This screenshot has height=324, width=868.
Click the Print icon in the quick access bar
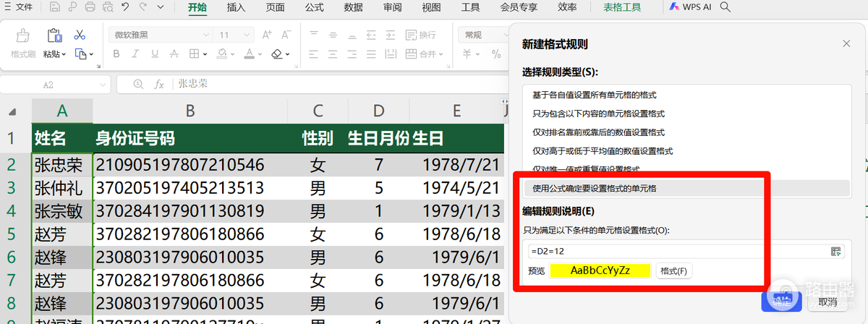(x=90, y=8)
